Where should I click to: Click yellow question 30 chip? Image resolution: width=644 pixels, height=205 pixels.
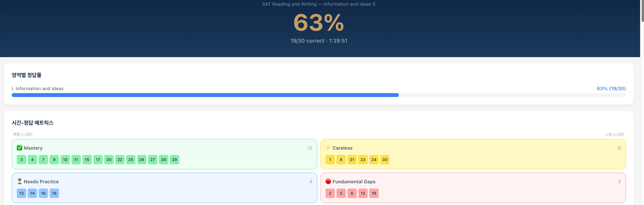385,160
